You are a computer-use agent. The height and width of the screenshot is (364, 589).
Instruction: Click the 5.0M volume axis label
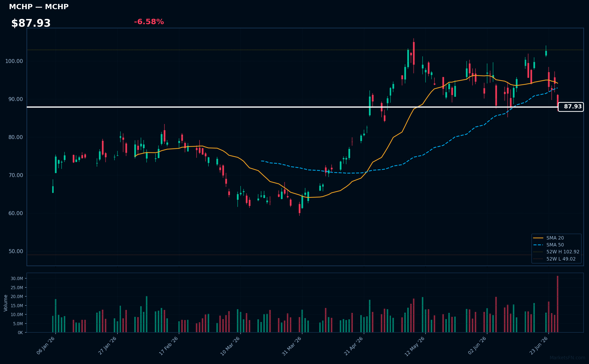[x=18, y=324]
